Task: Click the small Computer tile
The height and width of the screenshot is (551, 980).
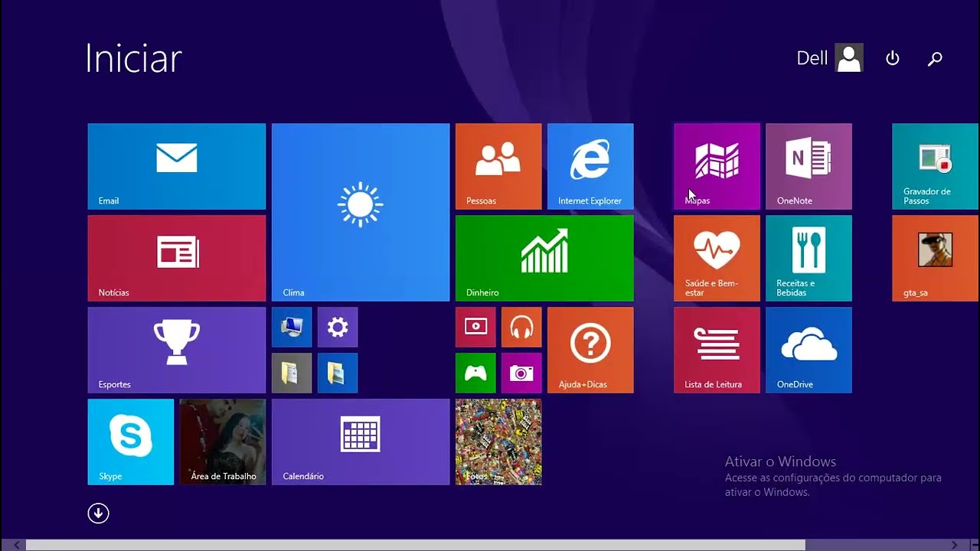Action: (x=292, y=327)
